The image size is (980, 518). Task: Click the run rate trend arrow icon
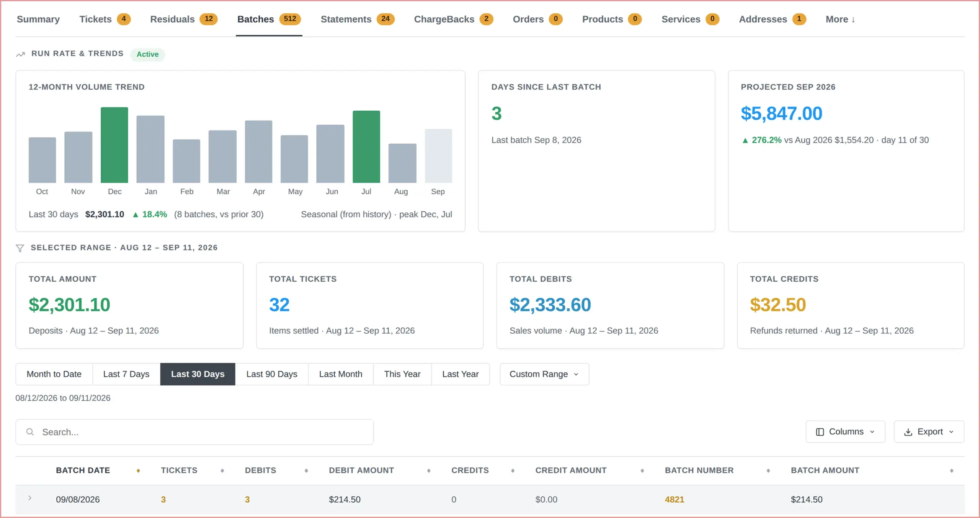[x=20, y=54]
